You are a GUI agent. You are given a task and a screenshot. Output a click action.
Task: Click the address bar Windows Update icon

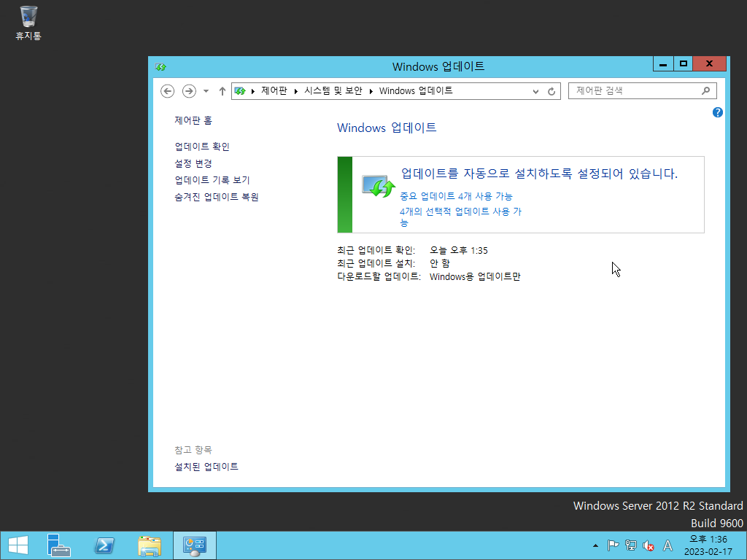(240, 91)
